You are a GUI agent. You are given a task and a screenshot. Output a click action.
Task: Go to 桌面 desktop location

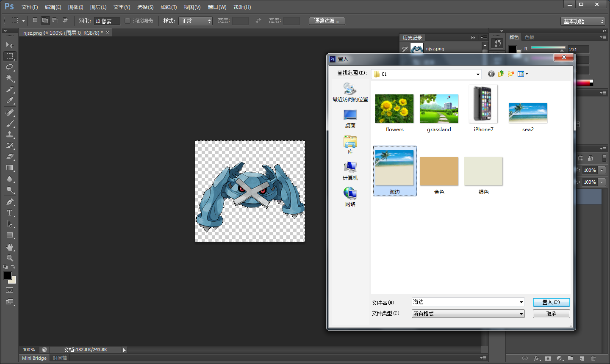point(350,119)
